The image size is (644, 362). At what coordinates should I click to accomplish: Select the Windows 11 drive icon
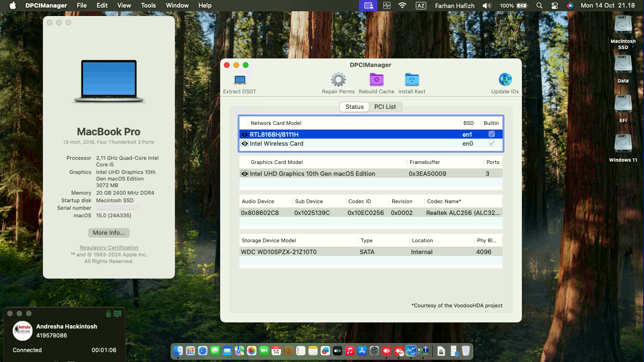[x=623, y=144]
